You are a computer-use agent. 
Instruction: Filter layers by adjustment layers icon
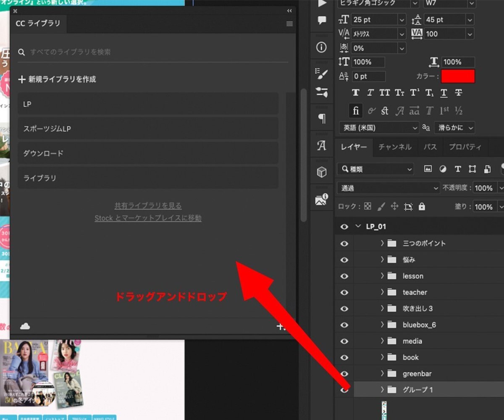click(x=443, y=169)
